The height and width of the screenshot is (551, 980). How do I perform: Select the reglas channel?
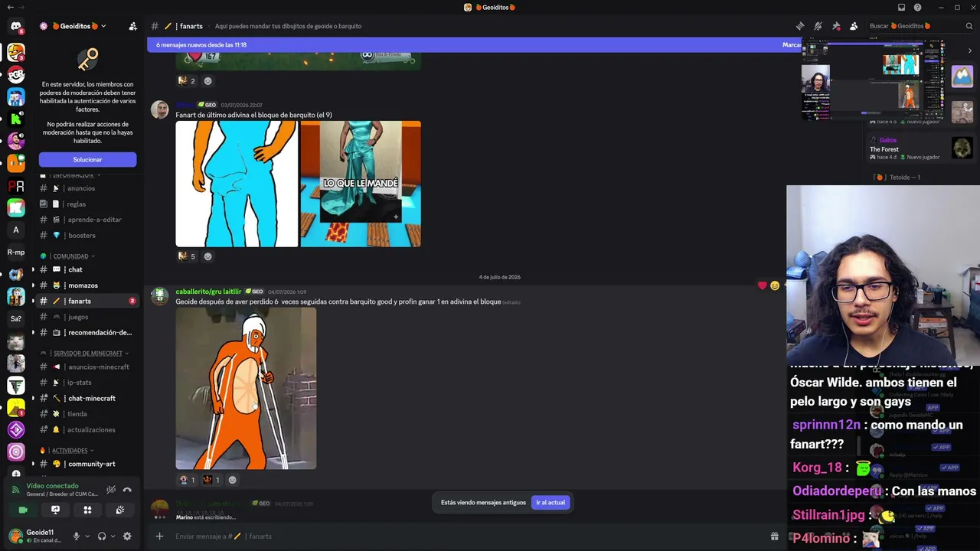point(88,204)
